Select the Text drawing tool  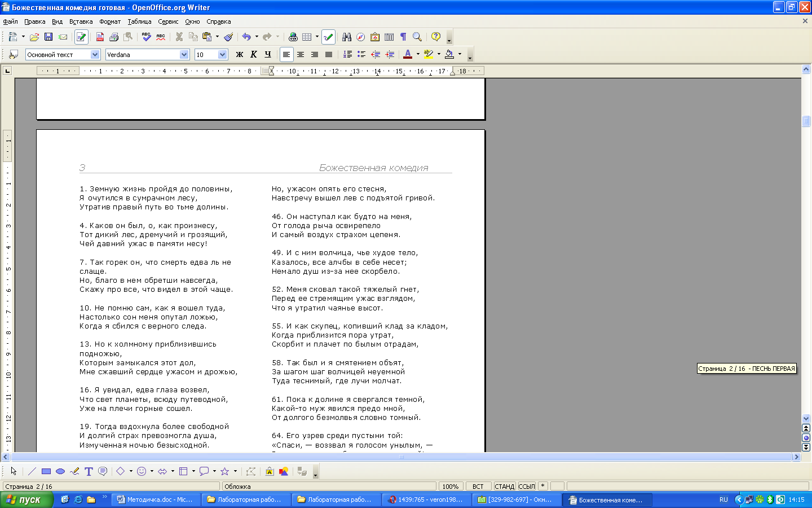[x=89, y=471]
